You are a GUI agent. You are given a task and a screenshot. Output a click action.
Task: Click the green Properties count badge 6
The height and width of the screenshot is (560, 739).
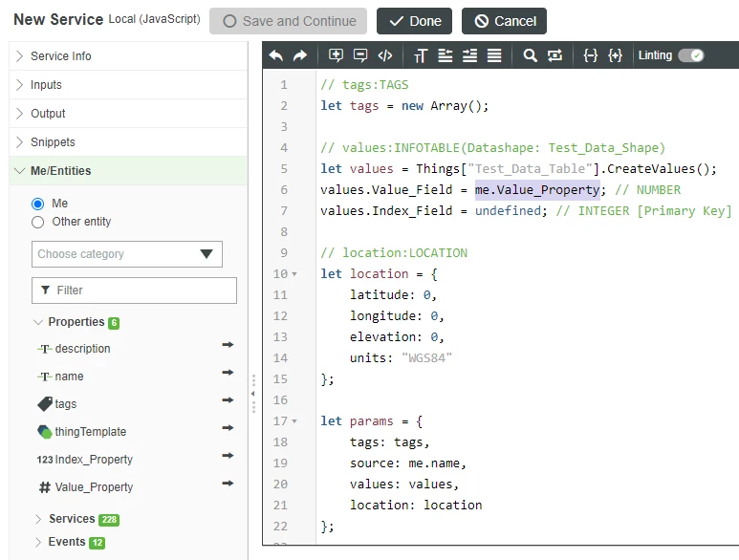point(114,323)
